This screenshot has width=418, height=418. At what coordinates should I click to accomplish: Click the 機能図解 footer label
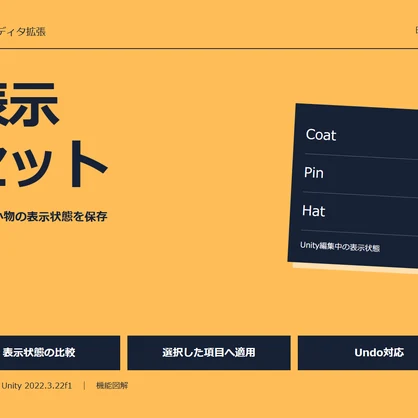pyautogui.click(x=112, y=386)
